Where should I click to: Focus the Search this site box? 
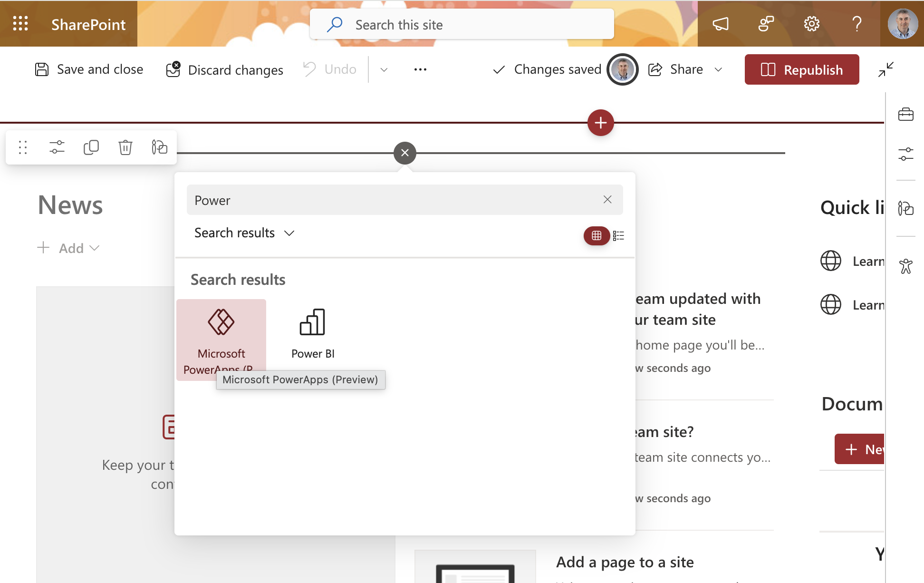462,24
